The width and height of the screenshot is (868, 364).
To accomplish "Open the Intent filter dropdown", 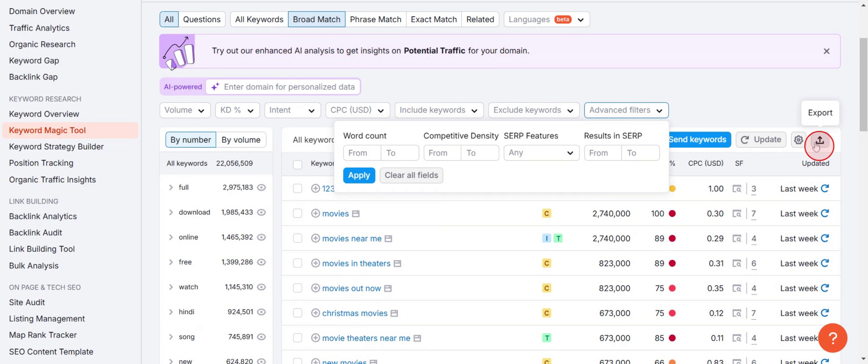I will tap(292, 110).
